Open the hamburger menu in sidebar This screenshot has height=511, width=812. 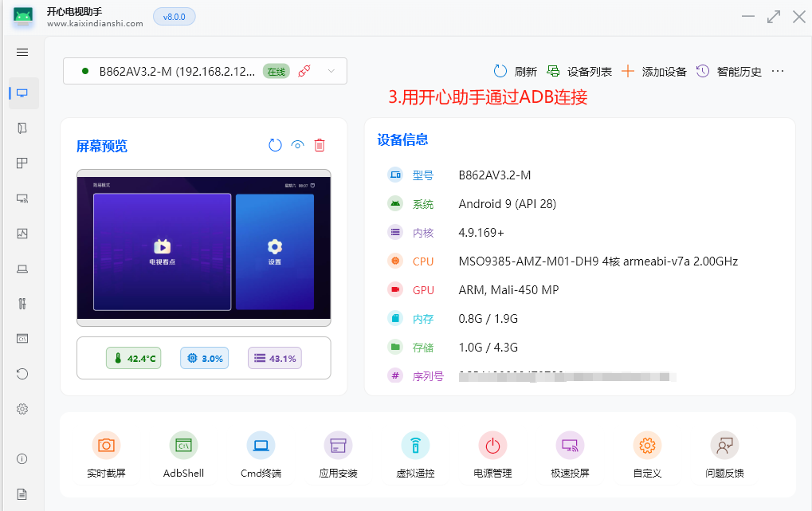(22, 53)
